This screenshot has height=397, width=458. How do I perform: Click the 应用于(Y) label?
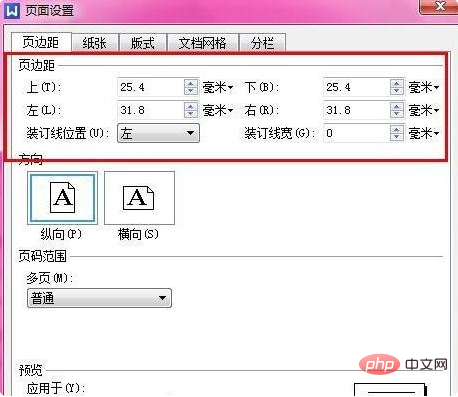[56, 389]
